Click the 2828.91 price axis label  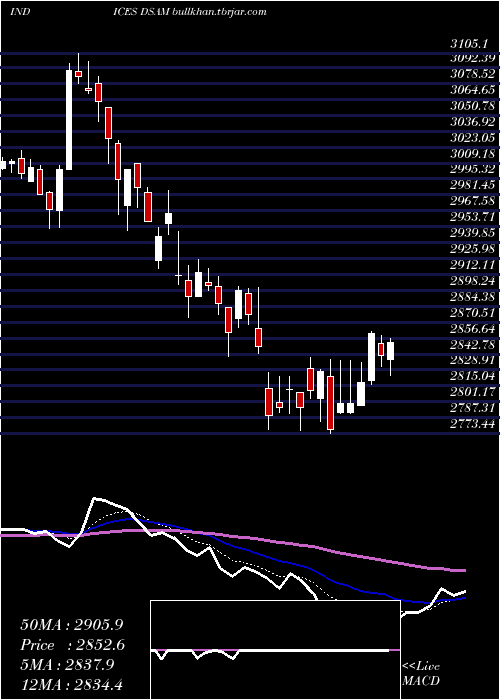point(473,361)
